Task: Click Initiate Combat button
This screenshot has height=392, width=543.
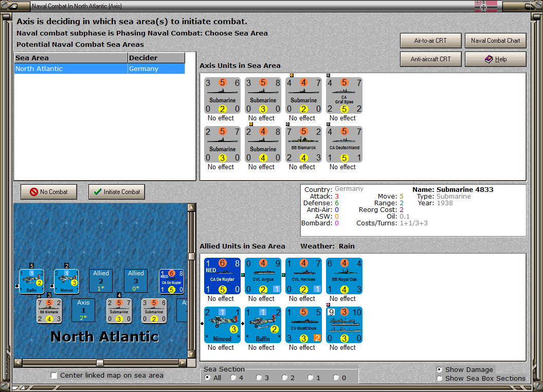Action: [x=117, y=192]
